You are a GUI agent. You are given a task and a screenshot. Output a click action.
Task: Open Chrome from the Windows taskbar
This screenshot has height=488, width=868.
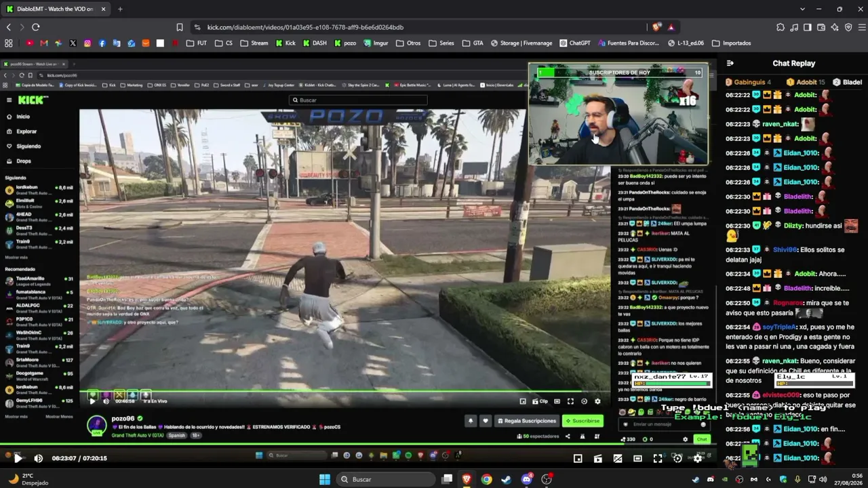coord(486,479)
